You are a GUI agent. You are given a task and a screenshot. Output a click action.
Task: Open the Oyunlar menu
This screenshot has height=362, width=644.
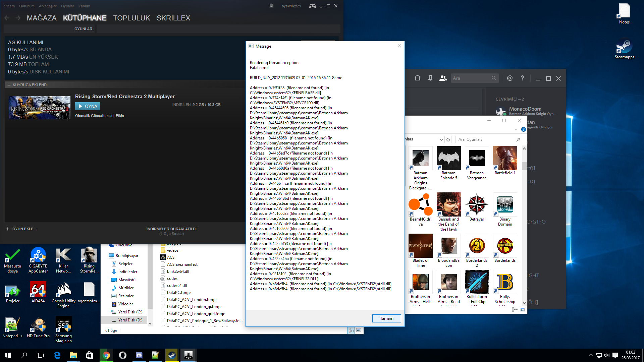click(x=67, y=6)
